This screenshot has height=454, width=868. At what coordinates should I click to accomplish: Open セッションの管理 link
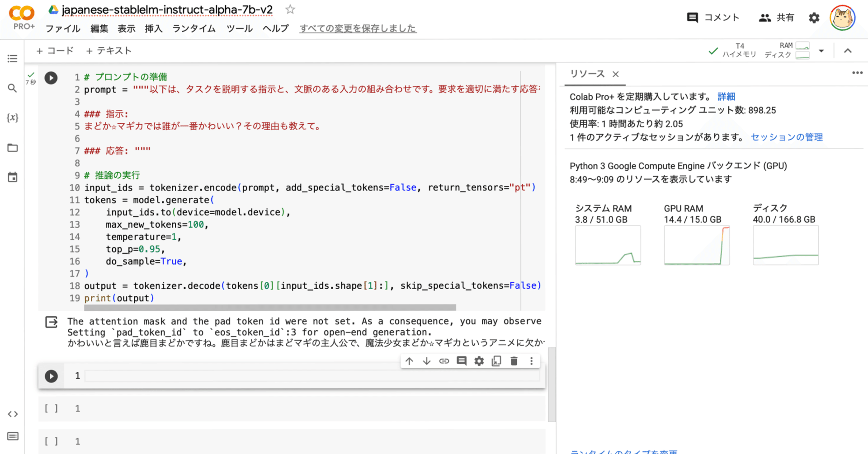tap(786, 137)
